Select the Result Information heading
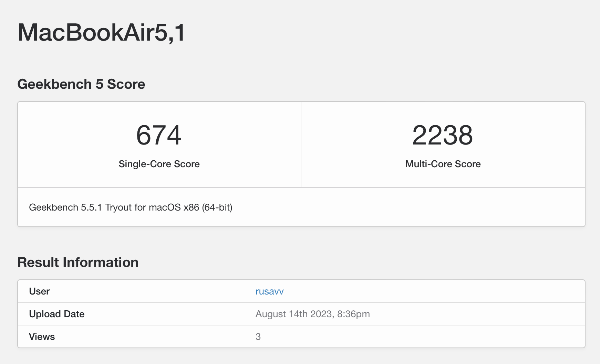This screenshot has width=600, height=364. coord(78,263)
